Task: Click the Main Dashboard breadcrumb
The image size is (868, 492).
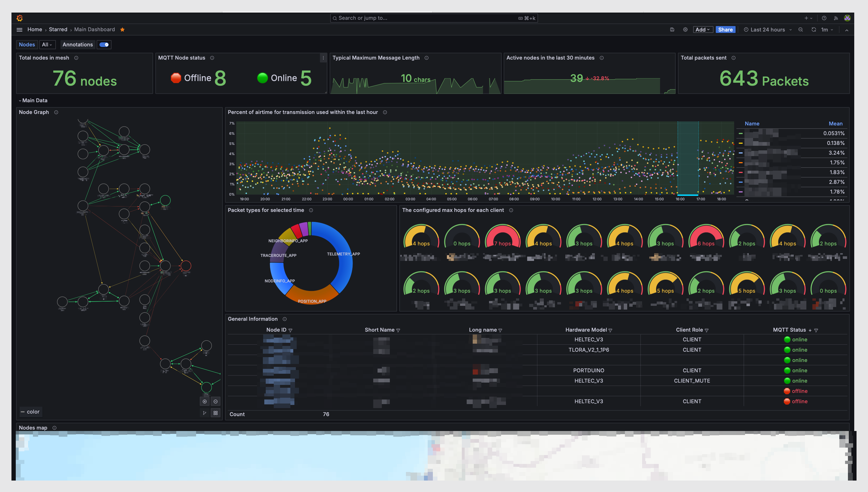Action: (x=94, y=29)
